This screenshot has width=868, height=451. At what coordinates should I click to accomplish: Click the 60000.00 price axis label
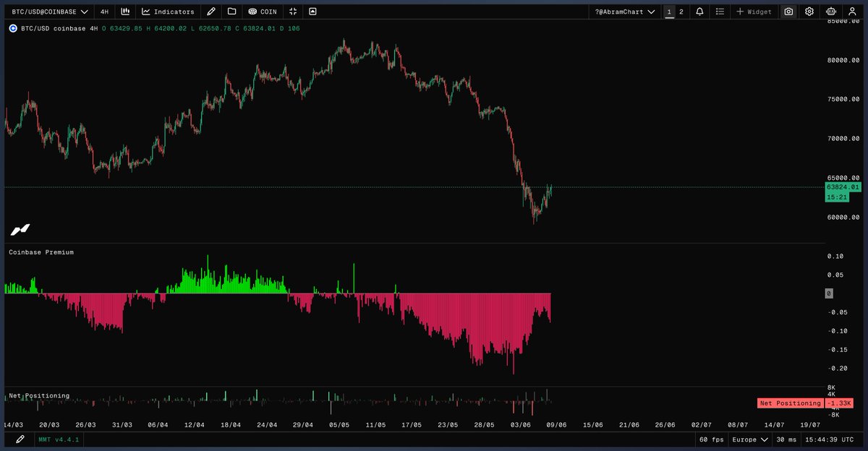click(x=844, y=217)
